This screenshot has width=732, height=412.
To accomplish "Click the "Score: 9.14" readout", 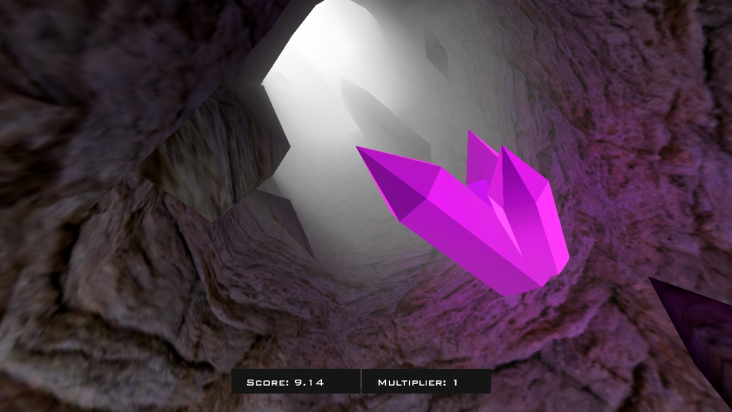I will point(296,382).
